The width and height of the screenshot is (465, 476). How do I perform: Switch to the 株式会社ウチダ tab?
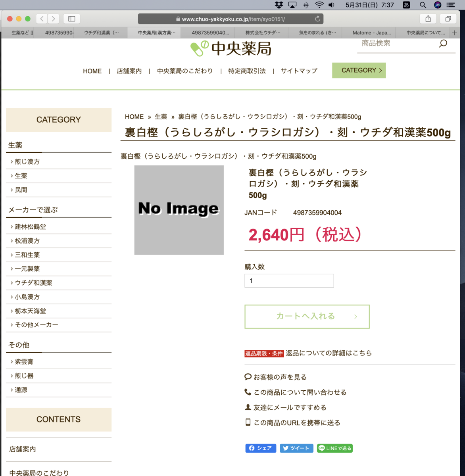click(262, 33)
